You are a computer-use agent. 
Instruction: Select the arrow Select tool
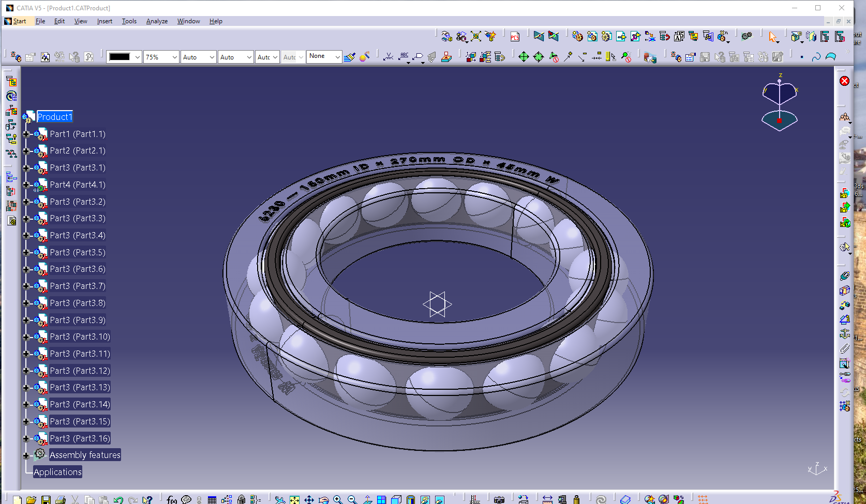[x=773, y=36]
